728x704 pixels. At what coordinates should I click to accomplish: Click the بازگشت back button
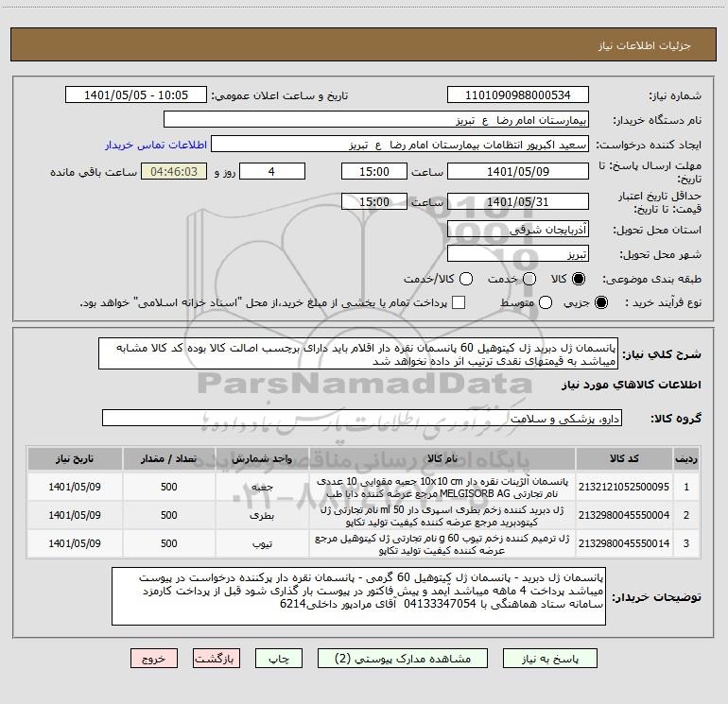[x=217, y=659]
